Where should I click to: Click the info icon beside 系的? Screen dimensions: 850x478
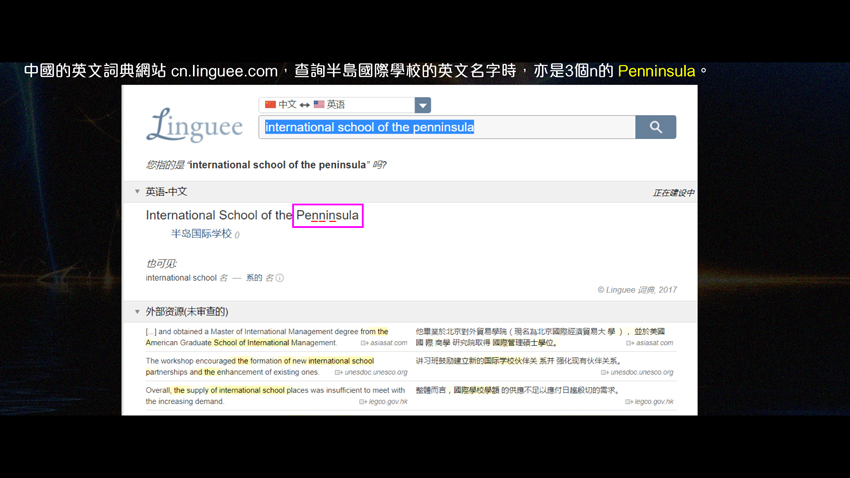tap(280, 278)
